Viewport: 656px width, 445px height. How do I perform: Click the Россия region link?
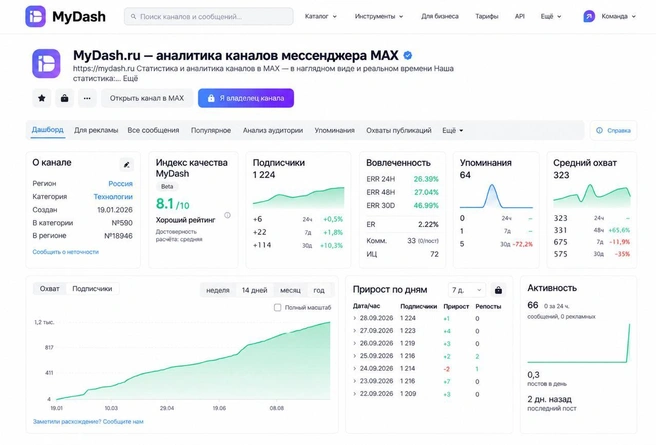click(x=120, y=184)
